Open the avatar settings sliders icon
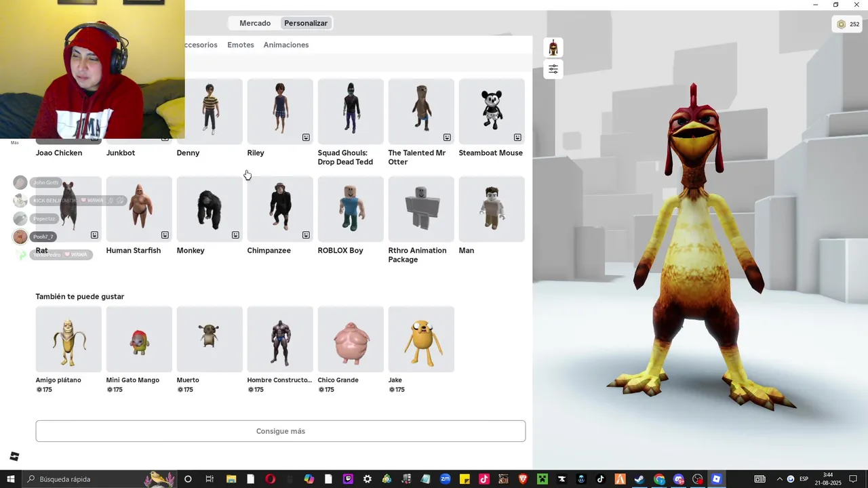868x488 pixels. pos(553,69)
